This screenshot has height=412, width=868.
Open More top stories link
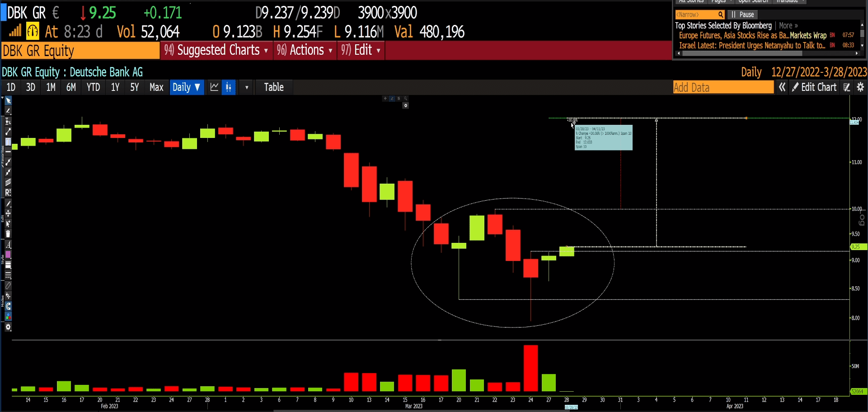point(788,26)
